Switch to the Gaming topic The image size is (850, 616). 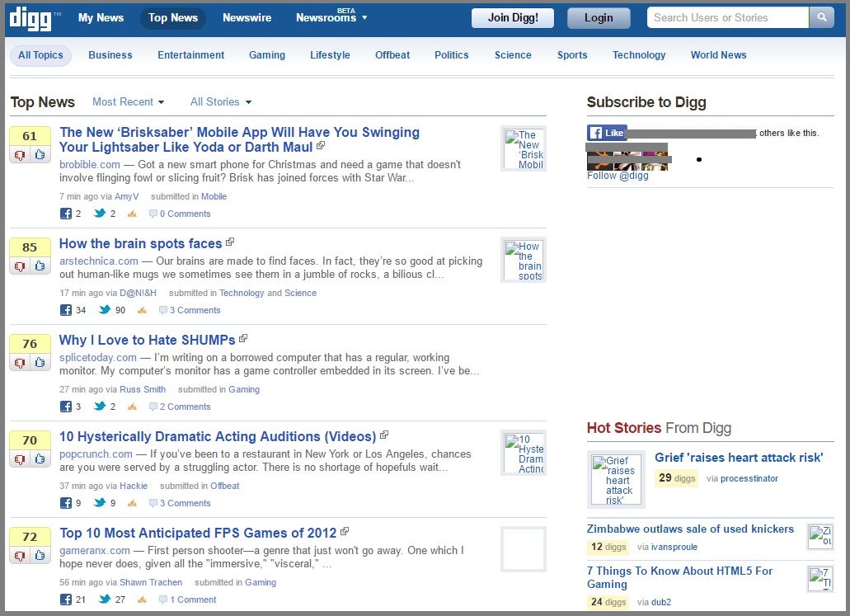pyautogui.click(x=267, y=55)
